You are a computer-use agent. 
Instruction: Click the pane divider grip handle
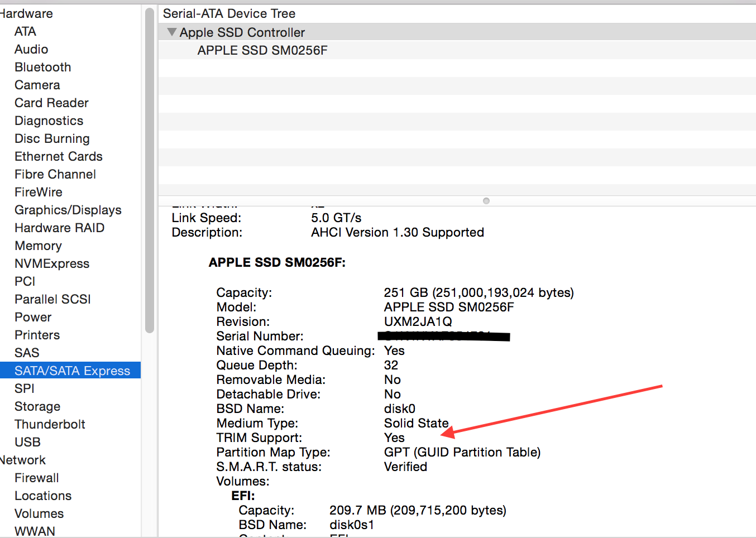[486, 201]
